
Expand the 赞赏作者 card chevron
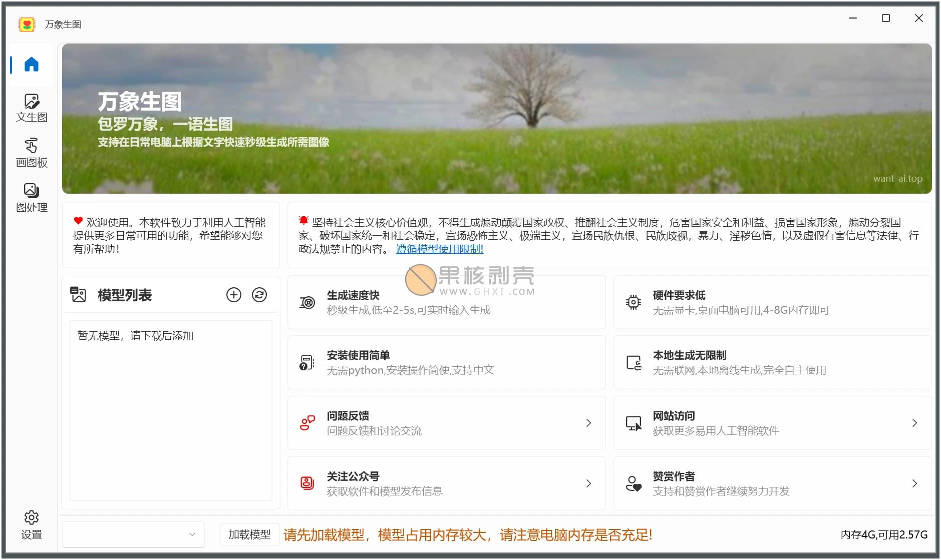pyautogui.click(x=914, y=483)
